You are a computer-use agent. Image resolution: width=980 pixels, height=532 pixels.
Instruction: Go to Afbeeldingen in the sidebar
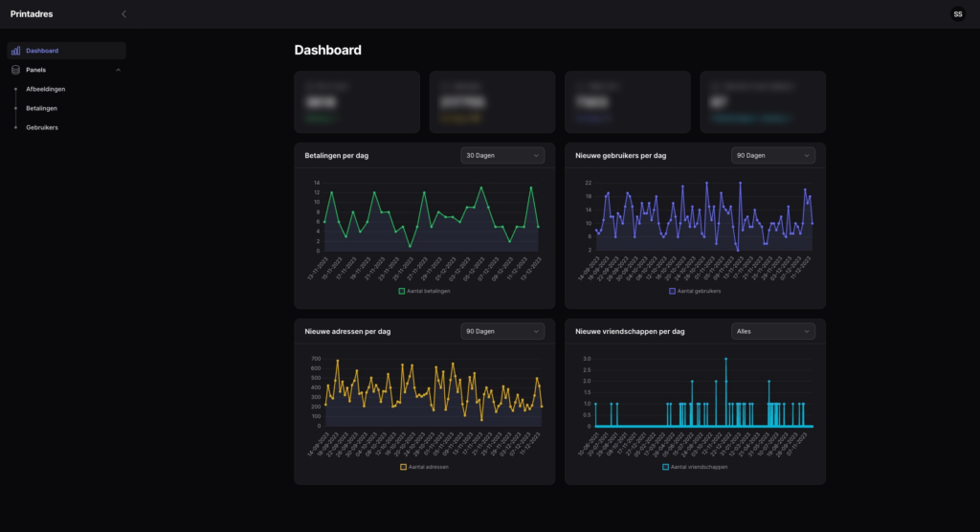46,89
